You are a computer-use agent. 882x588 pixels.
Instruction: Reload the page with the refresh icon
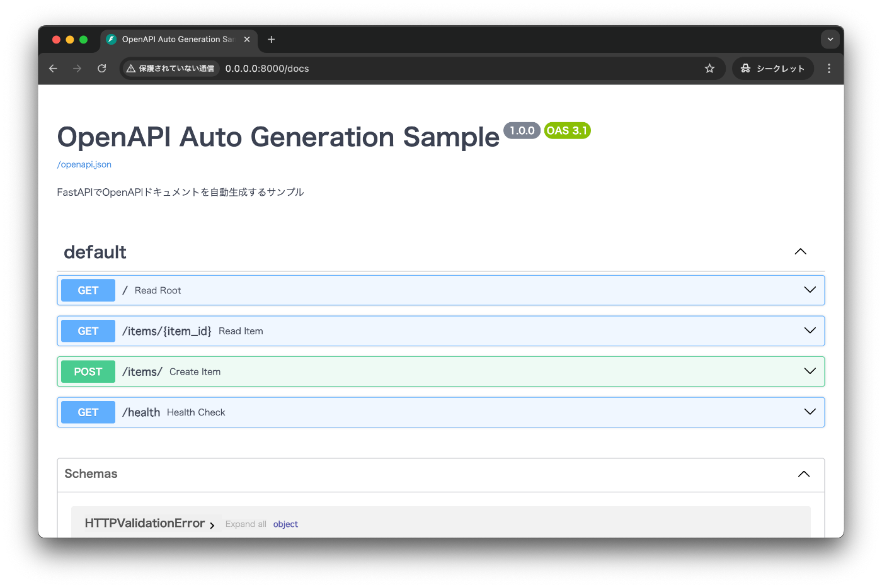point(101,69)
